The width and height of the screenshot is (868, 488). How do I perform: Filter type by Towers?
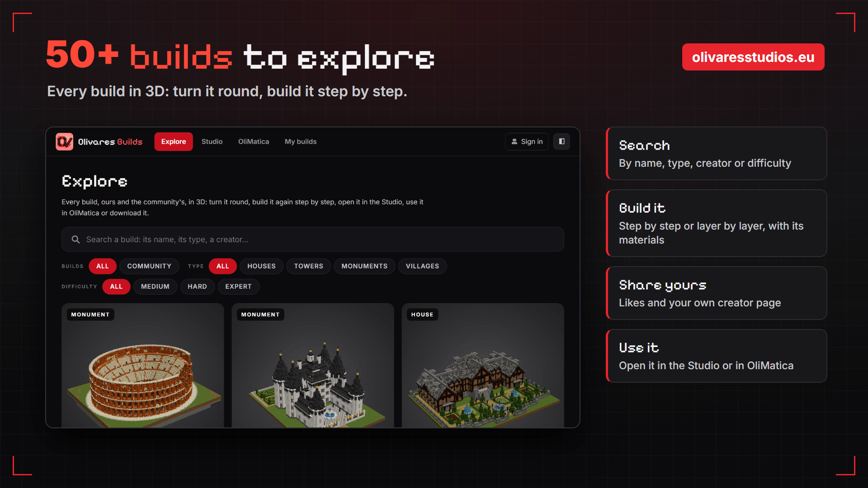(309, 266)
